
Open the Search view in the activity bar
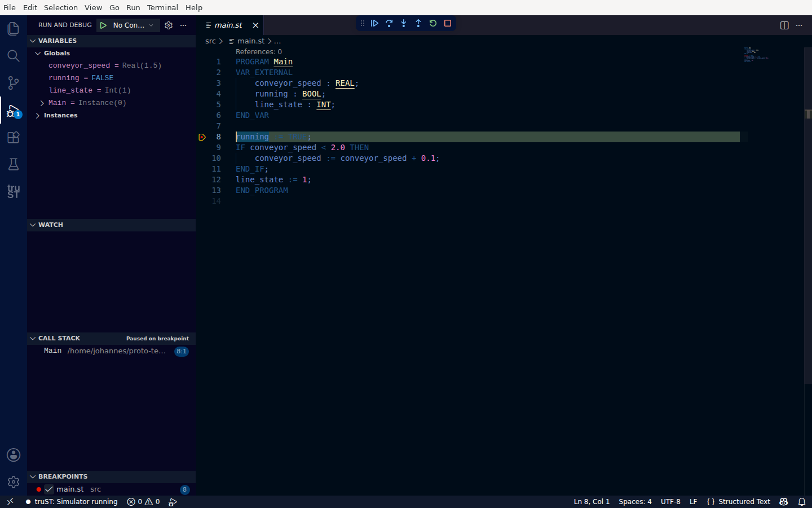(x=14, y=56)
